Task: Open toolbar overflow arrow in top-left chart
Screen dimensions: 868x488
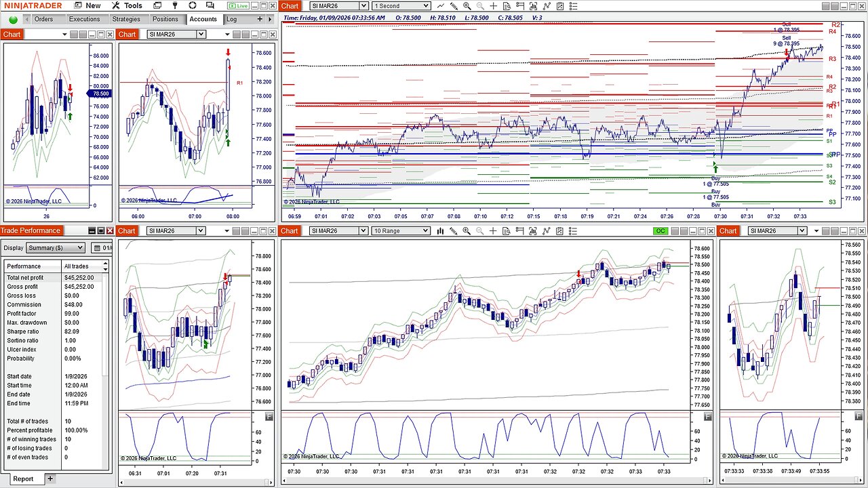Action: [x=65, y=35]
